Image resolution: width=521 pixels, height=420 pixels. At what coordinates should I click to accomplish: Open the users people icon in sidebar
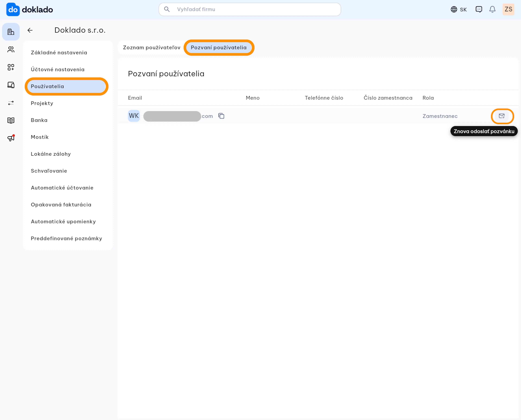(x=11, y=49)
